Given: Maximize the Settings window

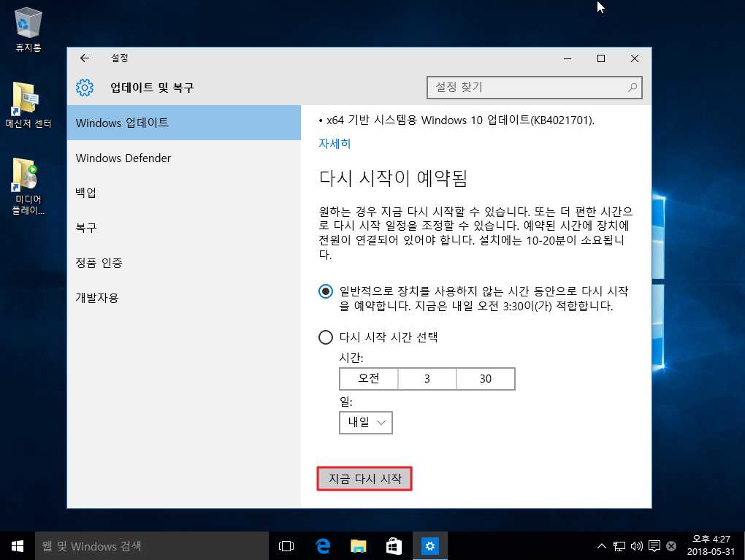Looking at the screenshot, I should (601, 58).
